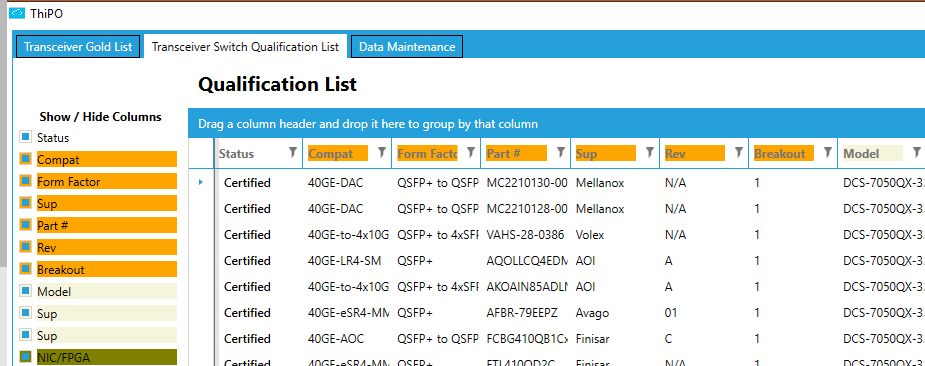
Task: Click the Volex supplier cell
Action: click(590, 235)
